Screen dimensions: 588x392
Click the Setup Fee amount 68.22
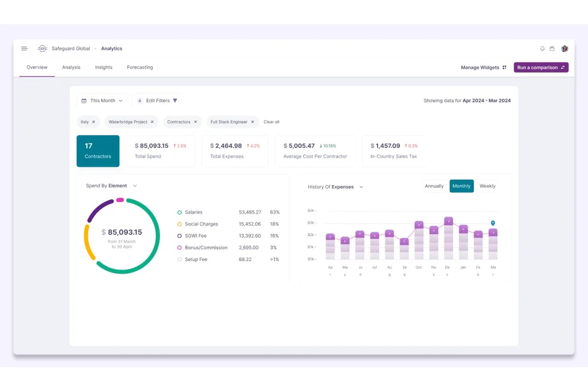click(x=245, y=259)
